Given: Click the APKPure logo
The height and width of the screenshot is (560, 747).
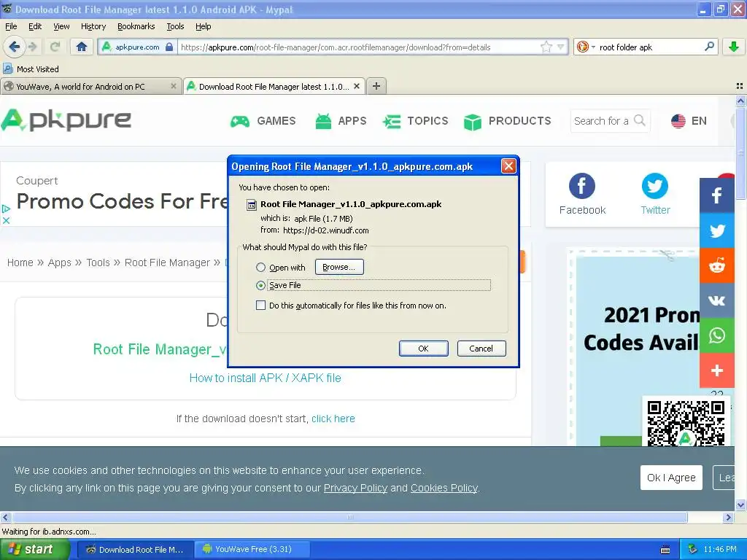Looking at the screenshot, I should tap(66, 120).
